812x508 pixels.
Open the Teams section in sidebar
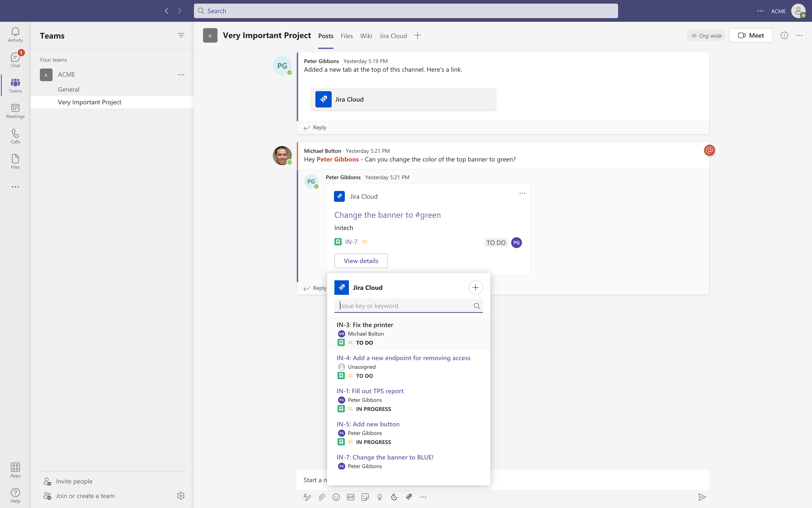coord(15,85)
